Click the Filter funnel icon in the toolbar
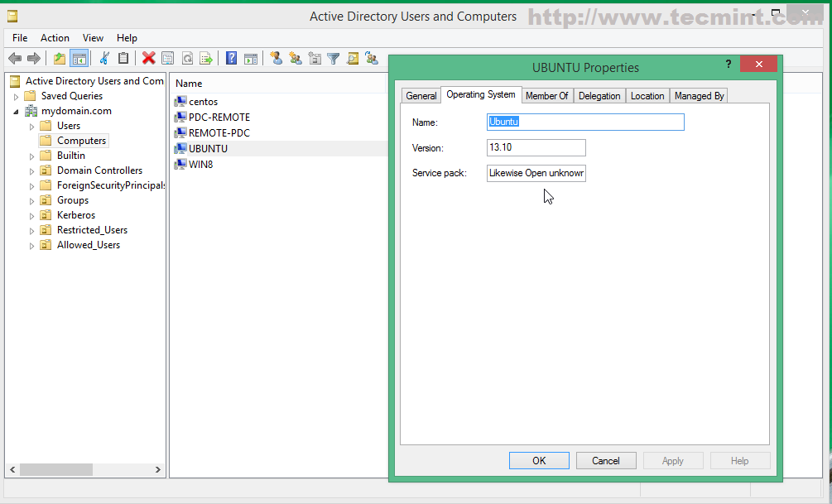This screenshot has width=832, height=504. (x=333, y=58)
